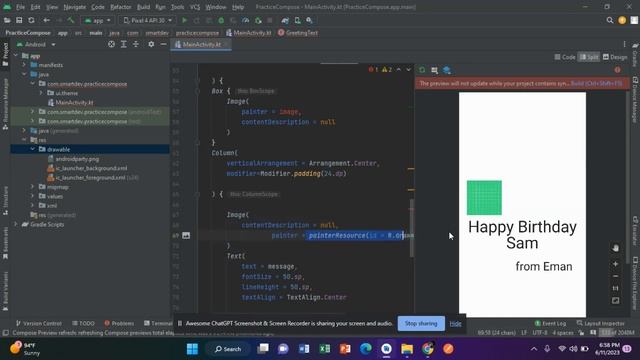
Task: Run the app with green play icon
Action: point(184,20)
